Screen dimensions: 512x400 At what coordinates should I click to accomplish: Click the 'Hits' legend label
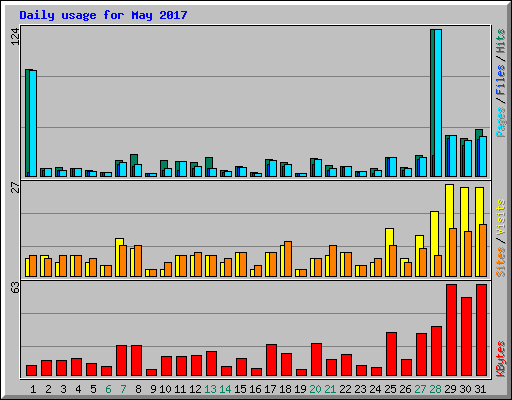(x=501, y=41)
